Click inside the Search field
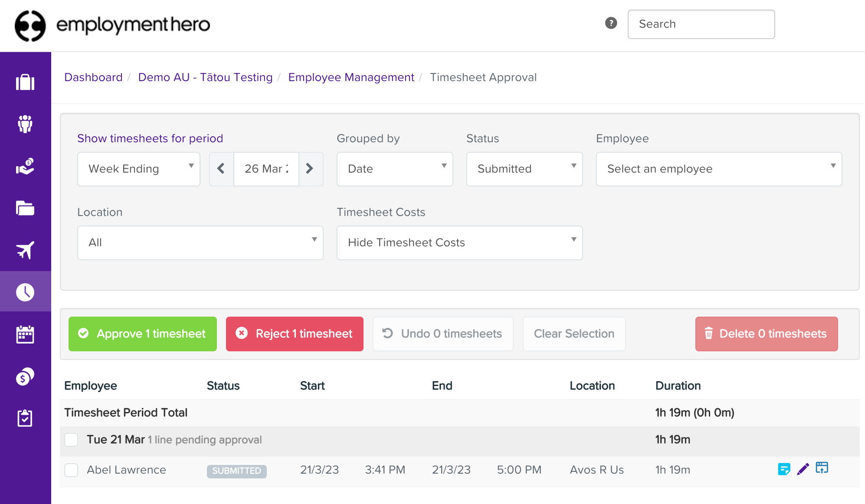Screen dimensions: 865x504 pos(701,24)
